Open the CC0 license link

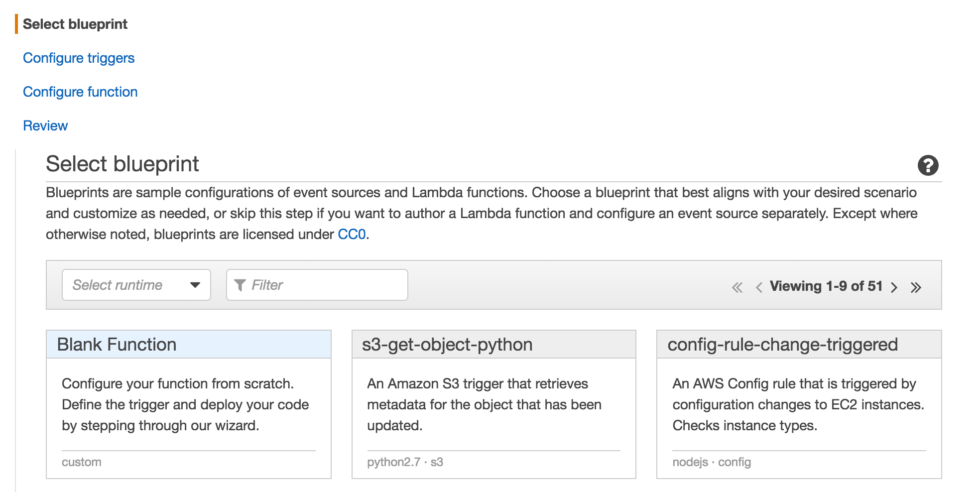(352, 235)
